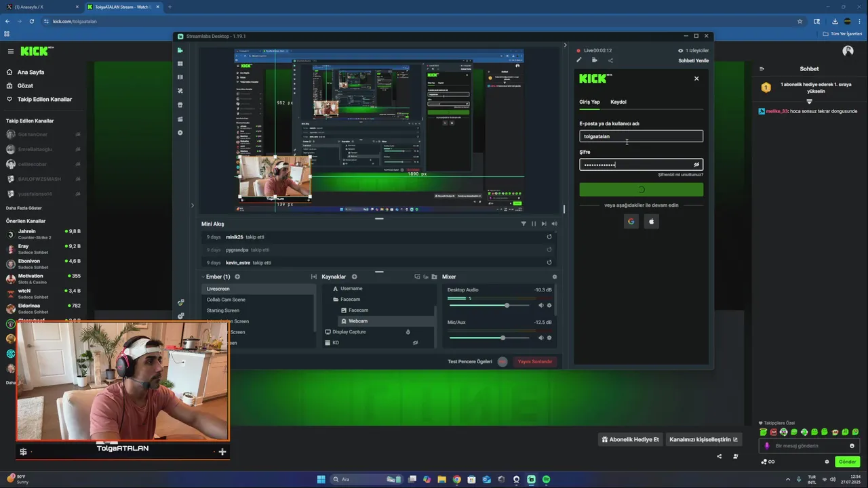This screenshot has height=488, width=868.
Task: Switch to the Giriş Yap tab
Action: [x=589, y=102]
